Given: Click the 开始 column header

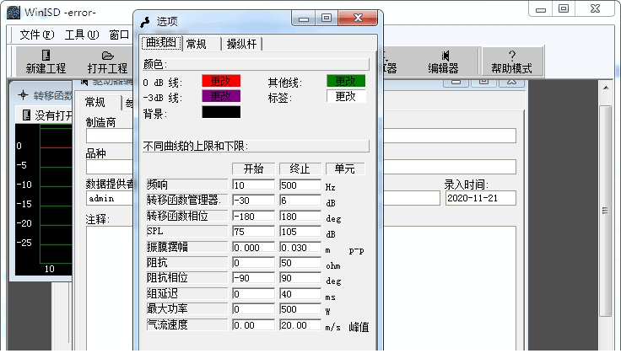Looking at the screenshot, I should click(253, 169).
